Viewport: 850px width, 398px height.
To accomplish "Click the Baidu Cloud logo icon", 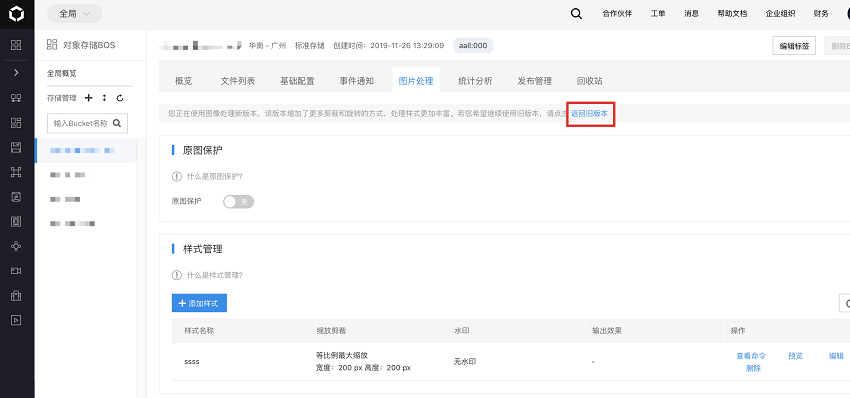I will coord(17,14).
